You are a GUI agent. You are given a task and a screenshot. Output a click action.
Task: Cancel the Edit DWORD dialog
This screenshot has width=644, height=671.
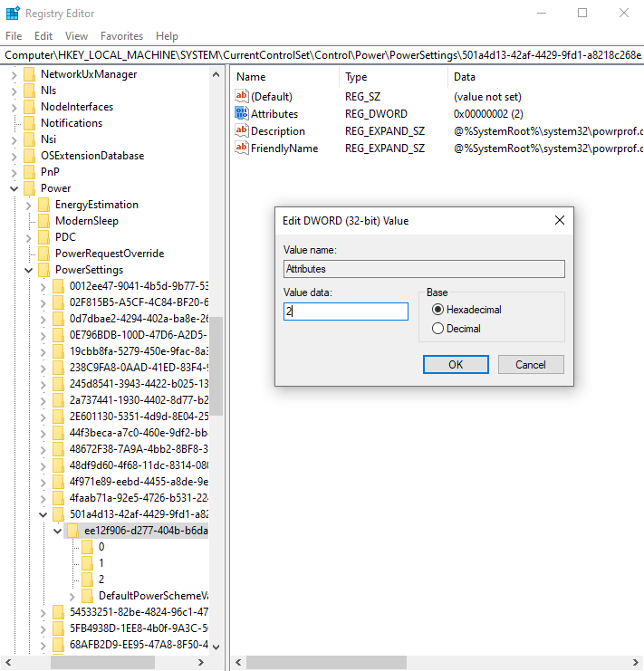point(531,364)
